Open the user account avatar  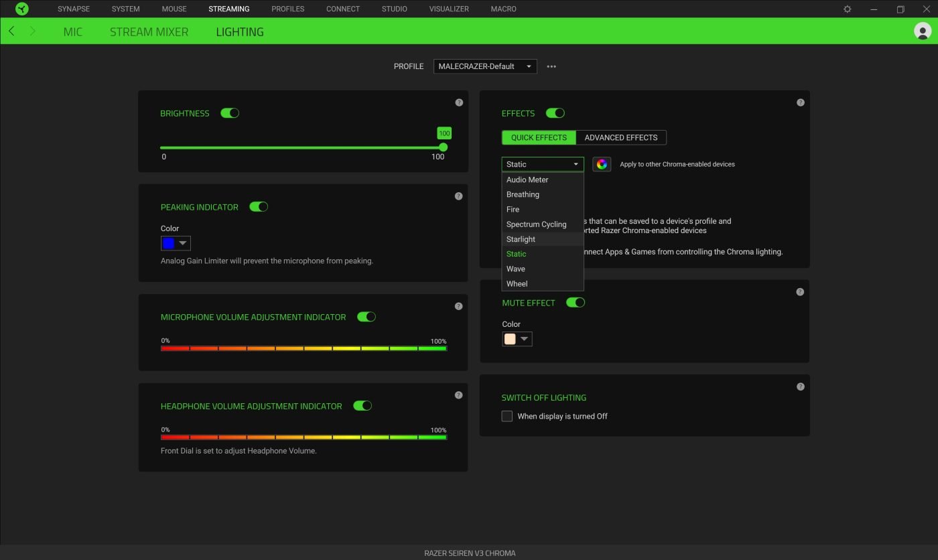click(923, 31)
